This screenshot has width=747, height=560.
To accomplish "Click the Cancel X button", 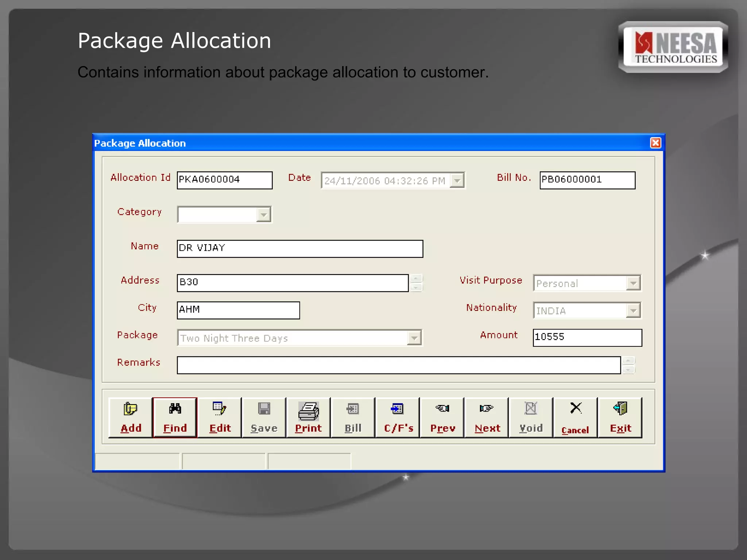I will [576, 417].
